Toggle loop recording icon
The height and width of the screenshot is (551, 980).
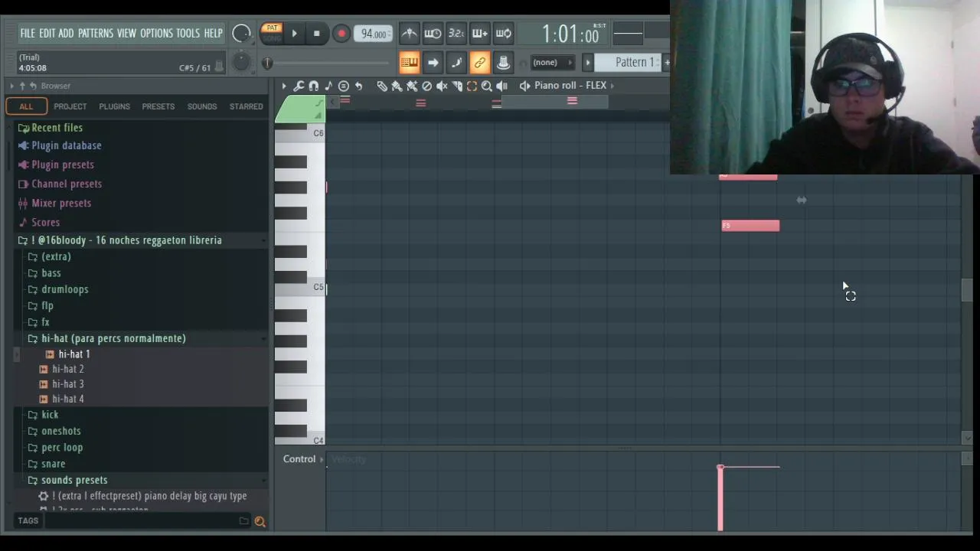point(504,33)
